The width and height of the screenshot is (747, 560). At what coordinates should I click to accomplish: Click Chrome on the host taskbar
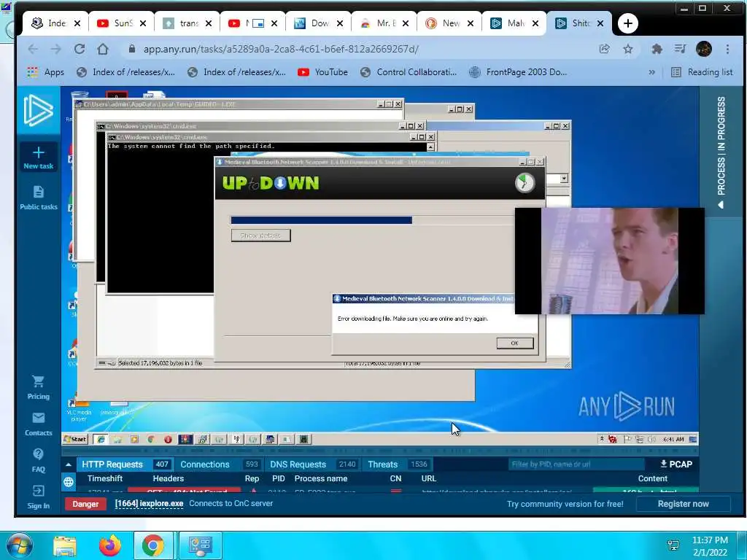coord(153,545)
